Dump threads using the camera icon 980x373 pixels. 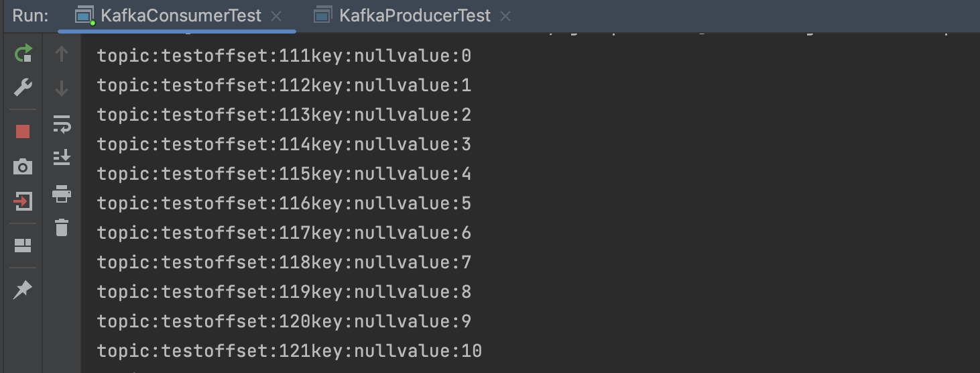[x=23, y=166]
